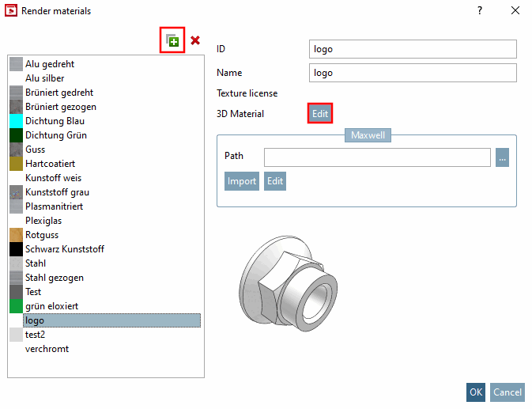532x409 pixels.
Task: Select the Schwarz Kunststoff material
Action: tap(65, 249)
